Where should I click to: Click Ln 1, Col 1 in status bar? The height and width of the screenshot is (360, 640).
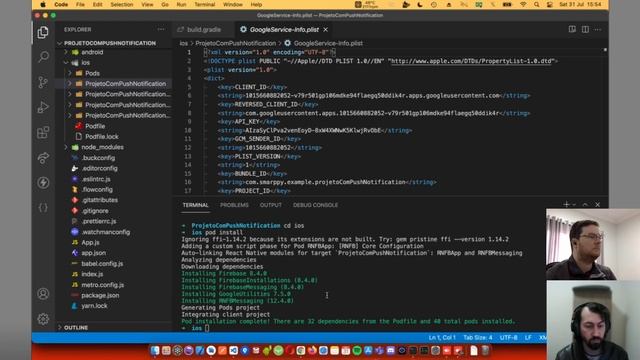(442, 338)
